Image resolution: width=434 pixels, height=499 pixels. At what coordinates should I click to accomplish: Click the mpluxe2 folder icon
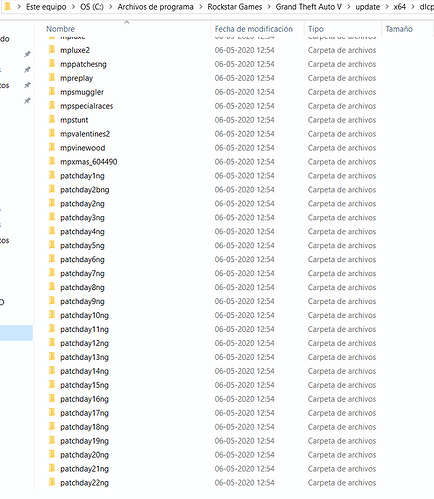point(52,50)
